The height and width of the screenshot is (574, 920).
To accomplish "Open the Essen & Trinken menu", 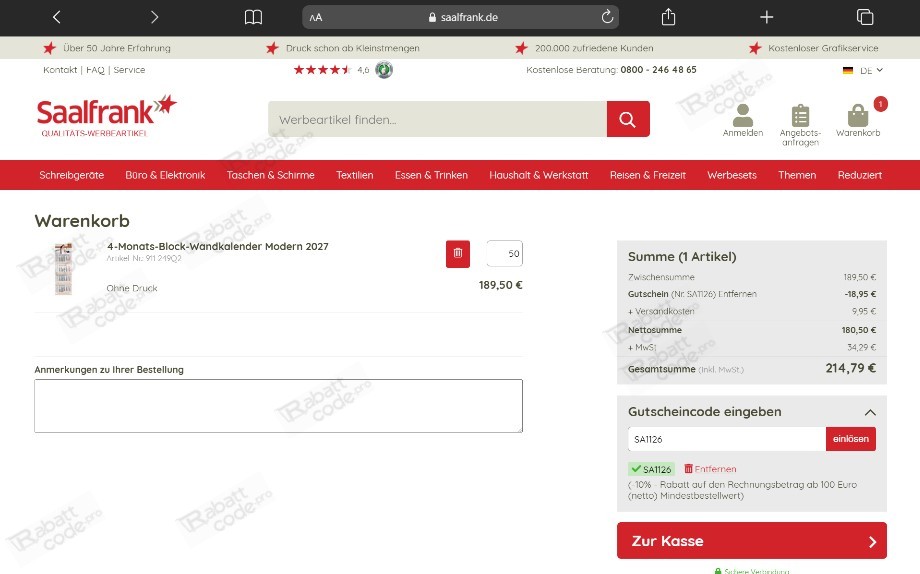I will [431, 175].
